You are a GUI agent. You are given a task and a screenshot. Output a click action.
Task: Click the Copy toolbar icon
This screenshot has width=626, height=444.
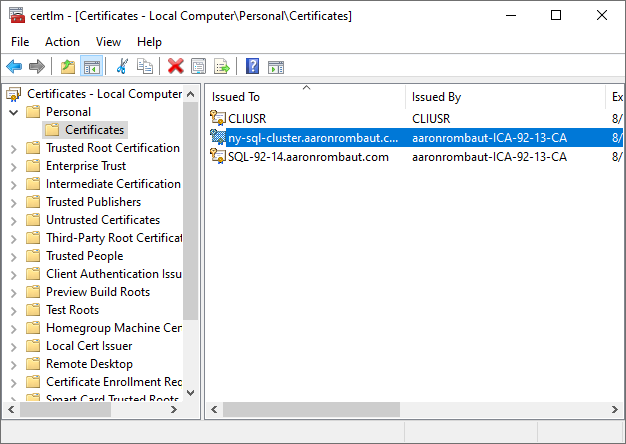point(145,66)
